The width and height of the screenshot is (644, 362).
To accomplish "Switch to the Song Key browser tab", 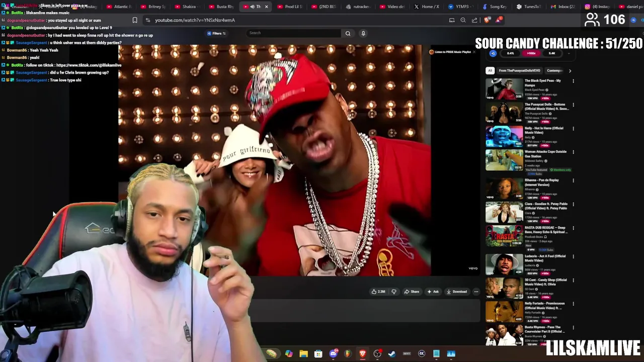I will [495, 7].
